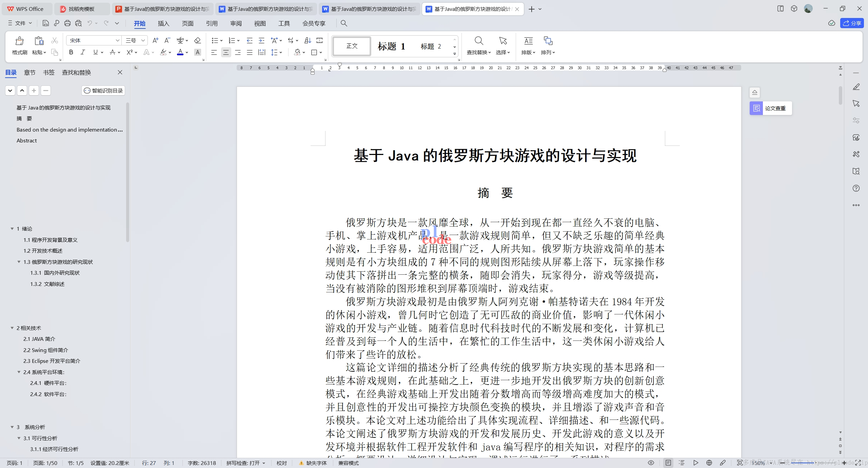Click the cloud sync icon near share button
This screenshot has height=468, width=868.
(831, 23)
